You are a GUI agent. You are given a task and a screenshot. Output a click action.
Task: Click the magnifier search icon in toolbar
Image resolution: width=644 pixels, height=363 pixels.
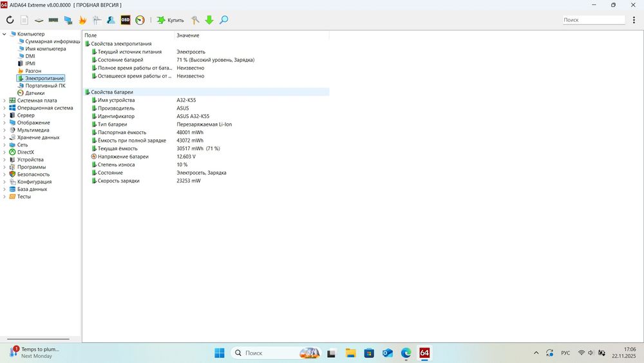coord(224,20)
